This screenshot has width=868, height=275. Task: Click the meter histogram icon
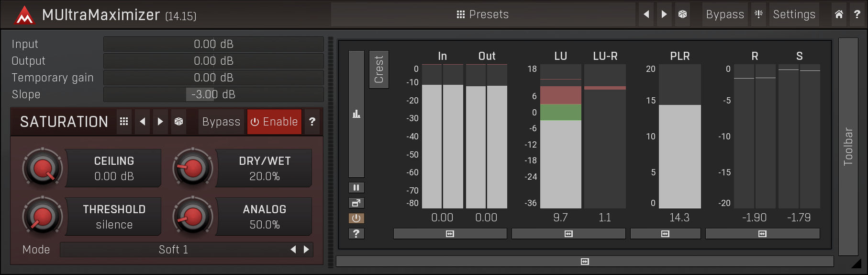pos(356,114)
